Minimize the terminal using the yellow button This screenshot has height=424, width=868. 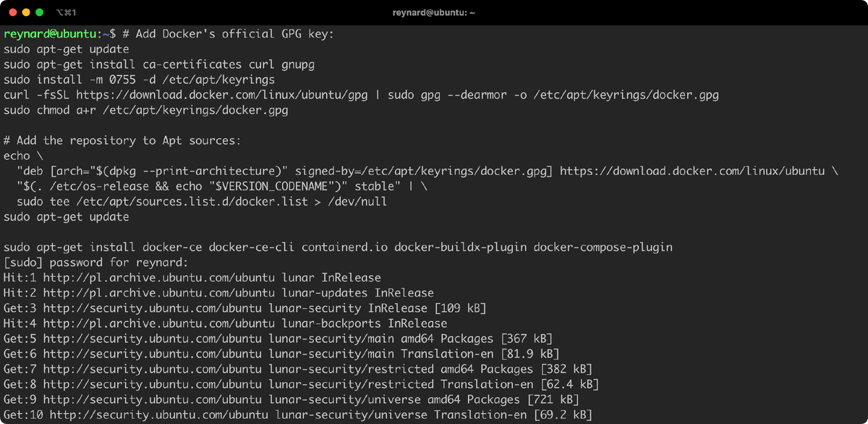tap(27, 12)
